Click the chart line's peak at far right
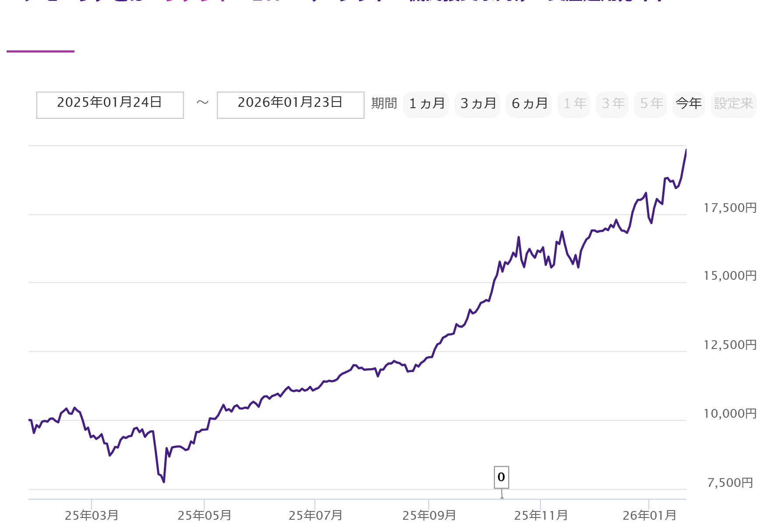Image resolution: width=774 pixels, height=532 pixels. pos(686,151)
